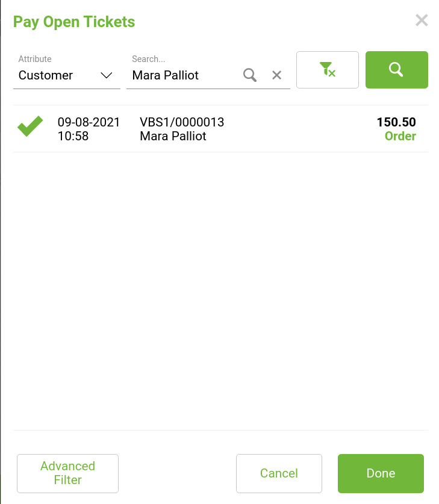Click the small magnifier inside the search field
The image size is (439, 504).
tap(250, 75)
